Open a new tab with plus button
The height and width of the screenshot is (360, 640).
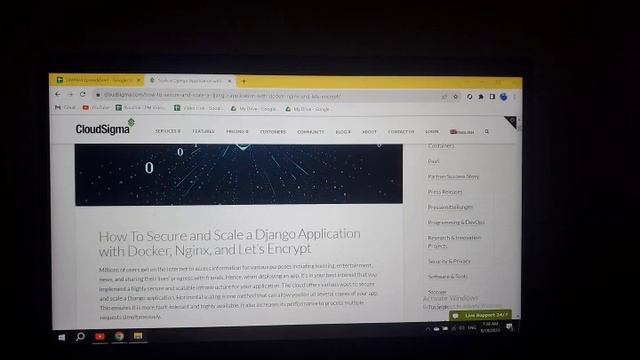[x=244, y=81]
